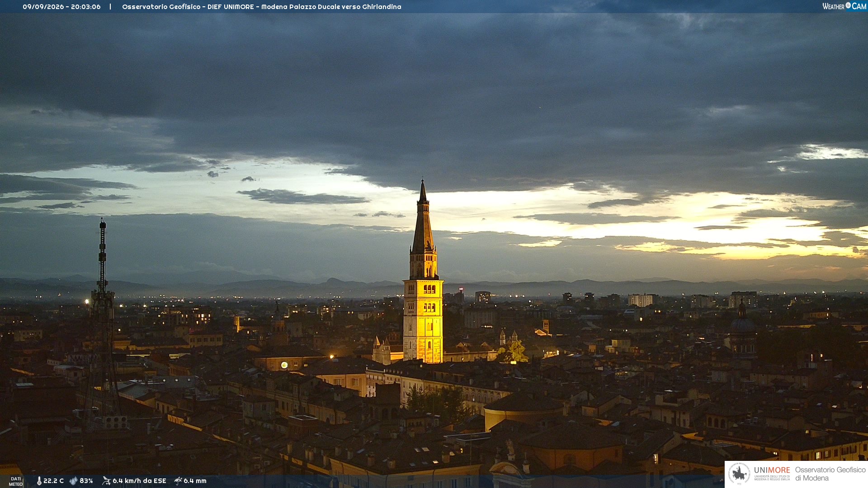Click the UNIMORE logo text
This screenshot has height=488, width=868.
772,470
